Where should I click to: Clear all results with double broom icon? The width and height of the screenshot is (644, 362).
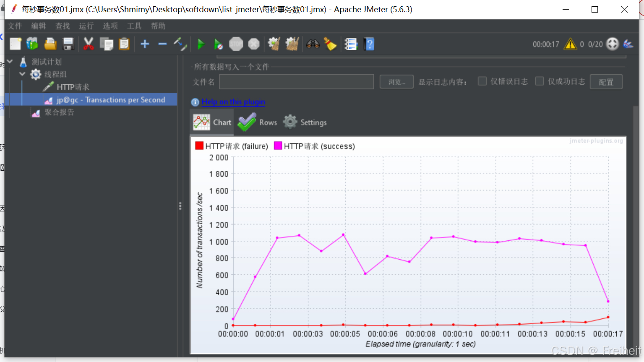point(292,44)
